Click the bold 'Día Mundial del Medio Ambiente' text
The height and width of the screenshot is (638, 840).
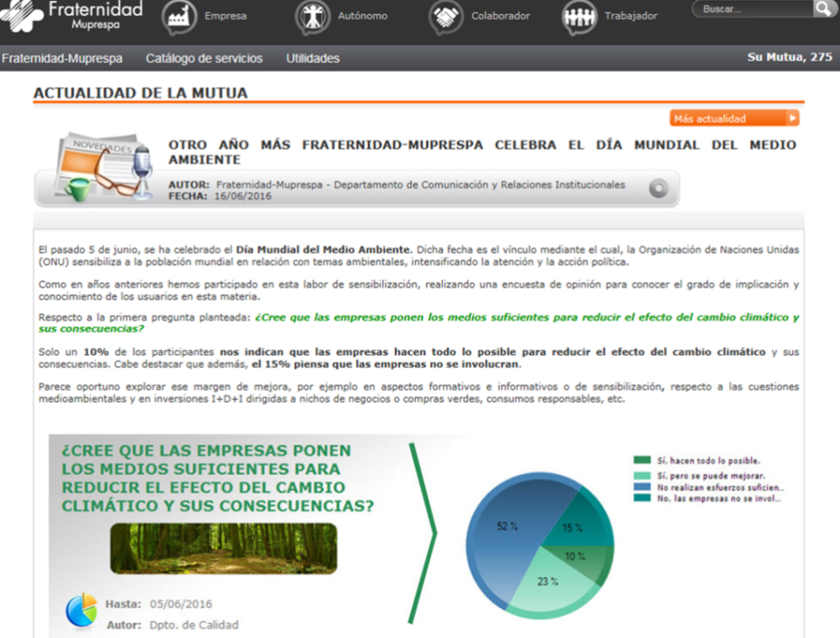click(324, 250)
